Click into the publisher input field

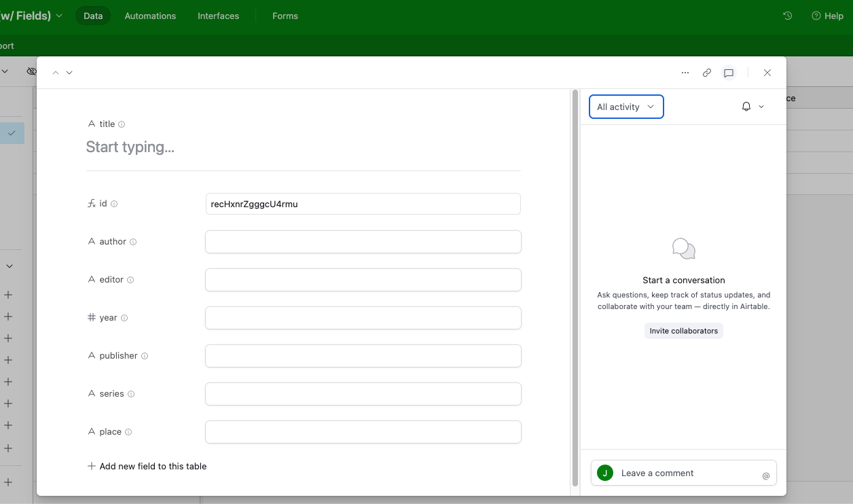(x=363, y=356)
